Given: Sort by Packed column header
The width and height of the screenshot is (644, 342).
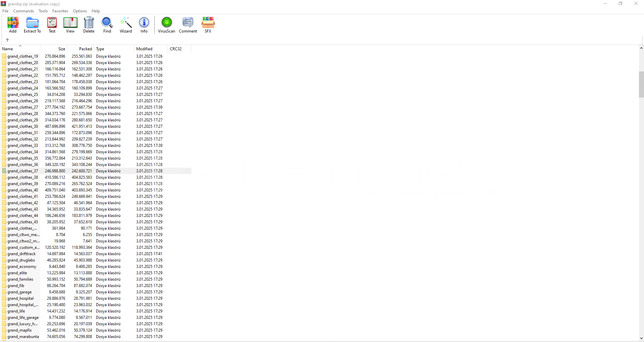Looking at the screenshot, I should click(81, 49).
